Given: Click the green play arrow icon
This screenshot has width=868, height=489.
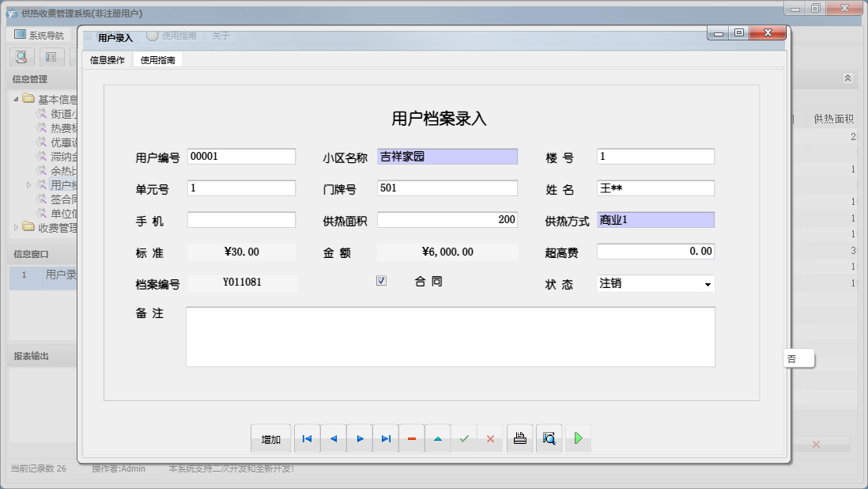Looking at the screenshot, I should pos(578,439).
